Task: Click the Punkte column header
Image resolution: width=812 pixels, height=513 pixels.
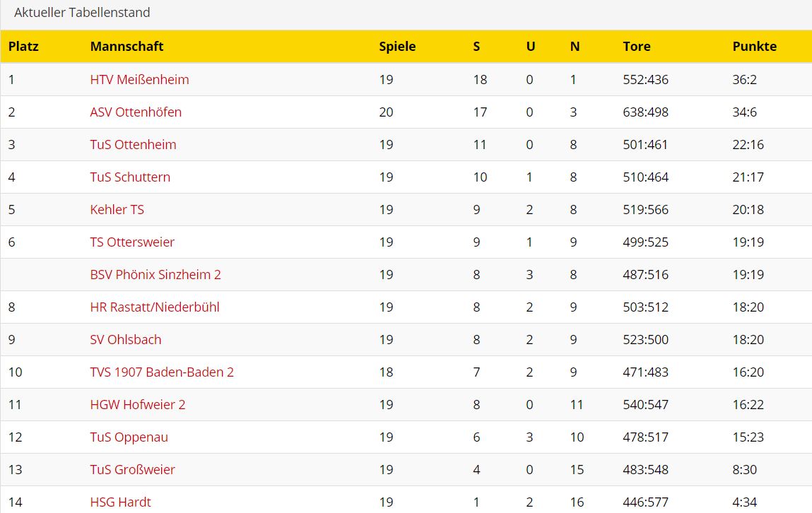Action: 754,47
